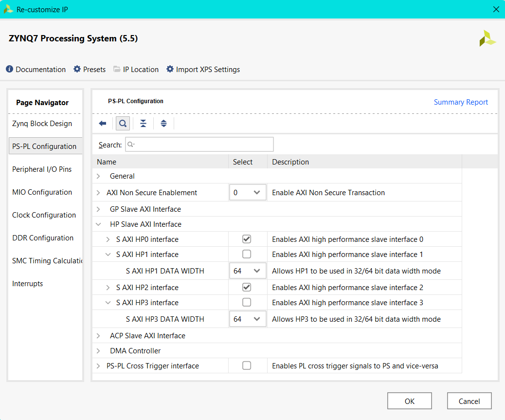Click the collapse all toolbar icon
Screen dimensions: 505x420
pyautogui.click(x=144, y=123)
